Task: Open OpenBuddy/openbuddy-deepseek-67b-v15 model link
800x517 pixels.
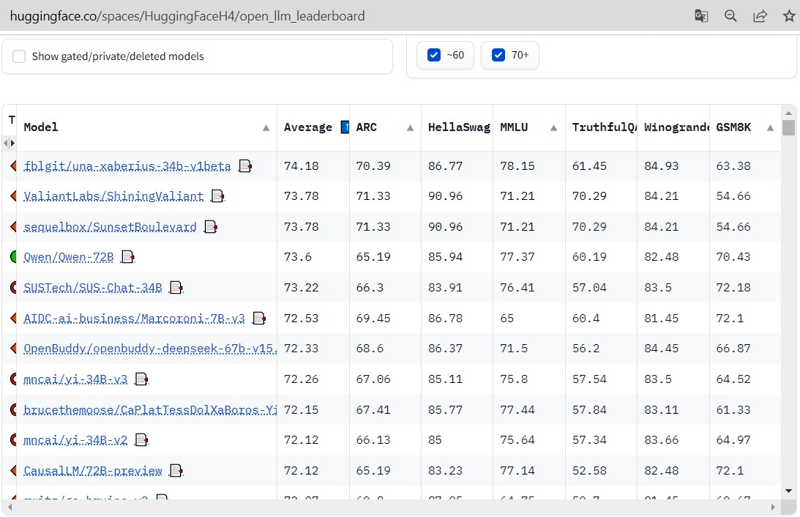Action: click(150, 349)
